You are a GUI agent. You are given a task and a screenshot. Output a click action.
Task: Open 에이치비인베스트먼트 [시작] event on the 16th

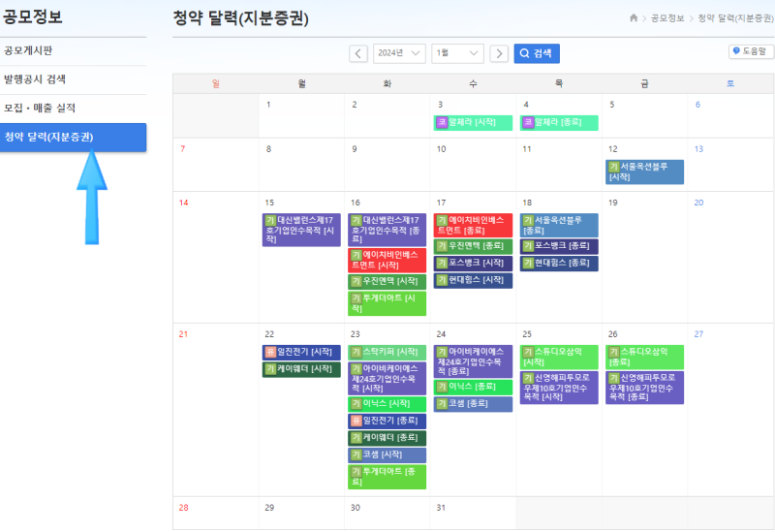click(x=387, y=260)
